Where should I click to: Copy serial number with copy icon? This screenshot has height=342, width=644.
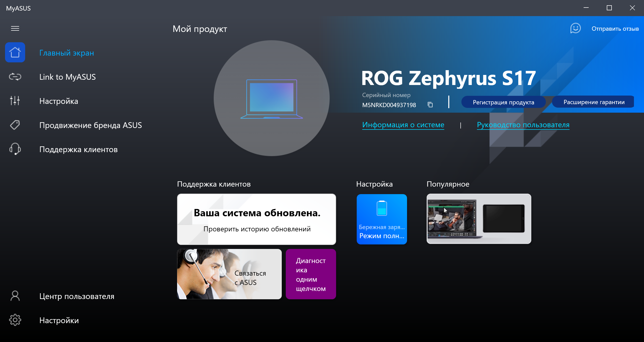(430, 105)
